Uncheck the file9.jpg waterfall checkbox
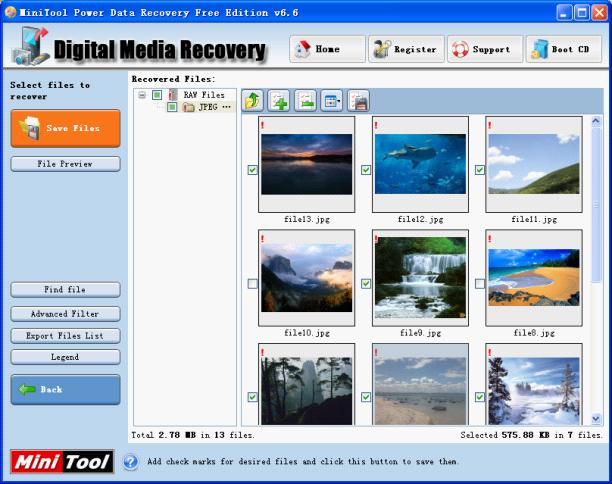This screenshot has height=484, width=612. pos(366,283)
